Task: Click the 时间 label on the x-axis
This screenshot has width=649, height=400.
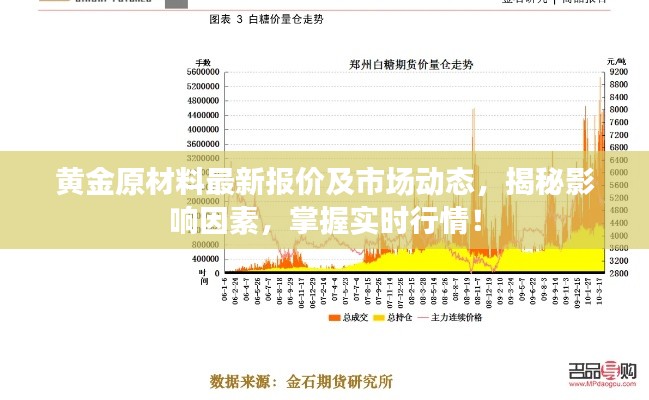Action: (204, 277)
